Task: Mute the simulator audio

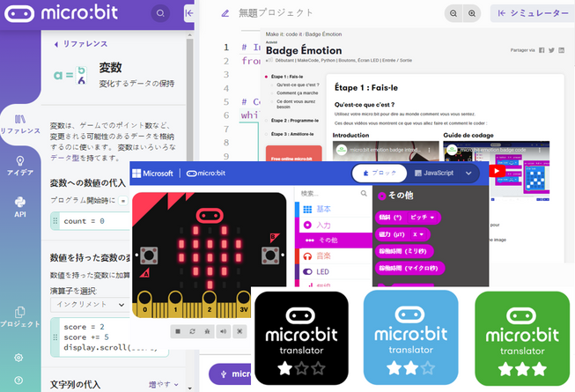Action: coord(223,331)
